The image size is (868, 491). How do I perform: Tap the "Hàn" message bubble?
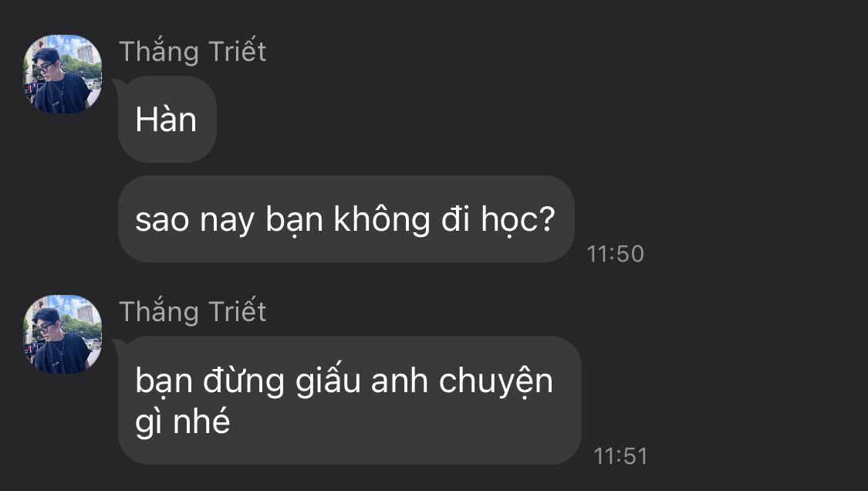pyautogui.click(x=167, y=119)
